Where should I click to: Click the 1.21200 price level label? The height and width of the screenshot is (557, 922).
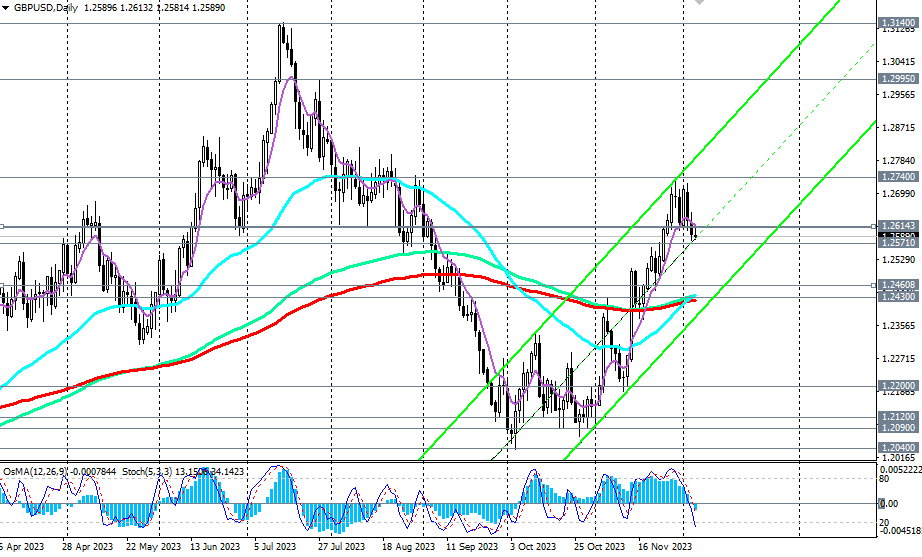[x=898, y=416]
